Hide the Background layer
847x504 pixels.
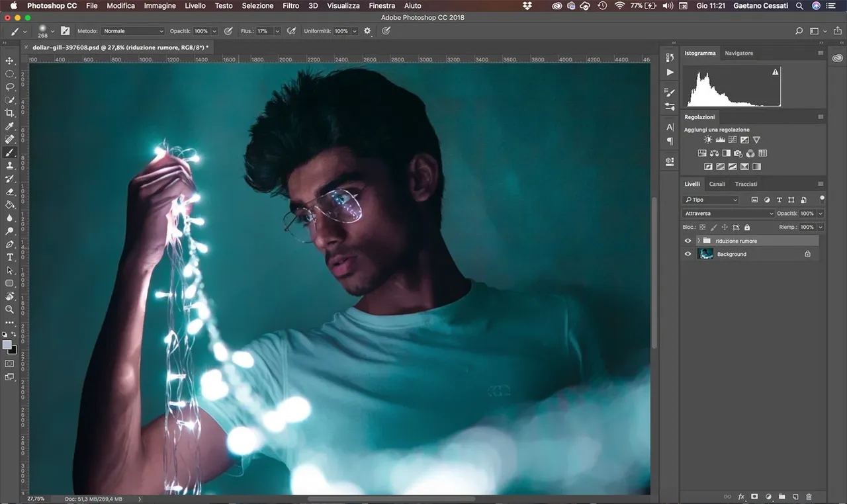click(688, 254)
